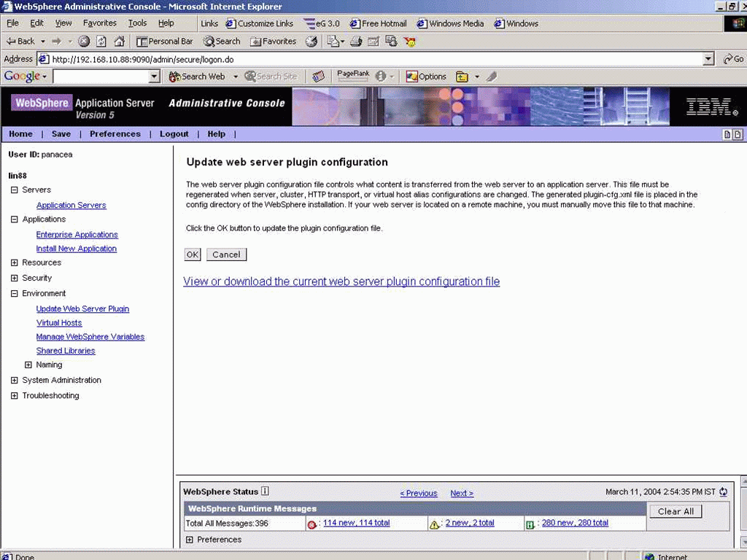
Task: Click the Highlight pencil icon
Action: click(492, 76)
